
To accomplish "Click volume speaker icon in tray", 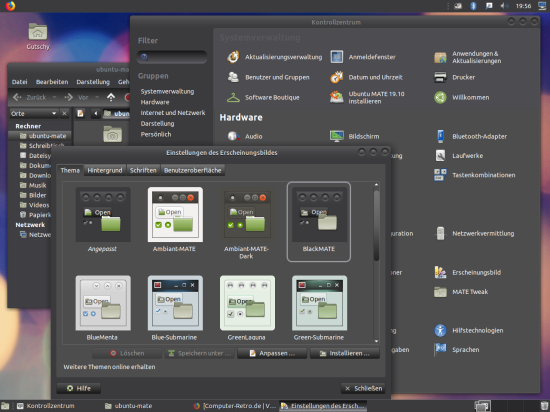I will click(504, 6).
